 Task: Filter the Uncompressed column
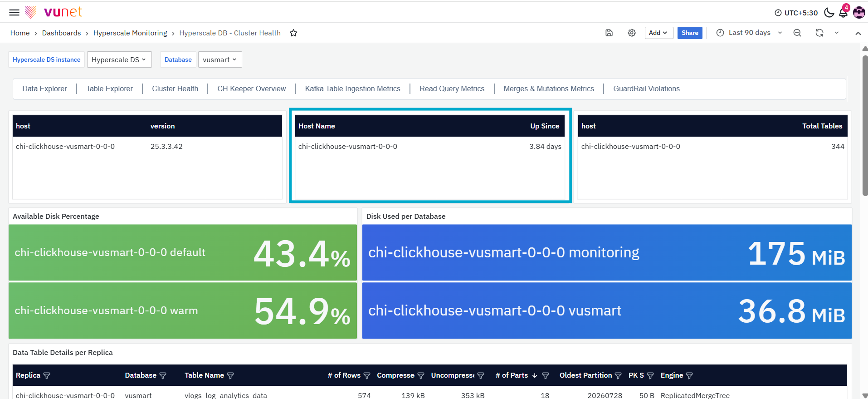point(481,376)
